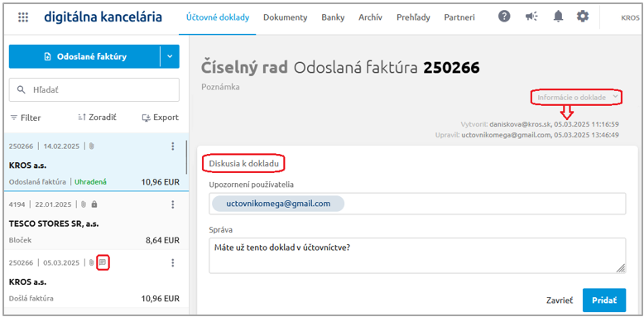
Task: Open the Partneri tab
Action: (x=459, y=17)
